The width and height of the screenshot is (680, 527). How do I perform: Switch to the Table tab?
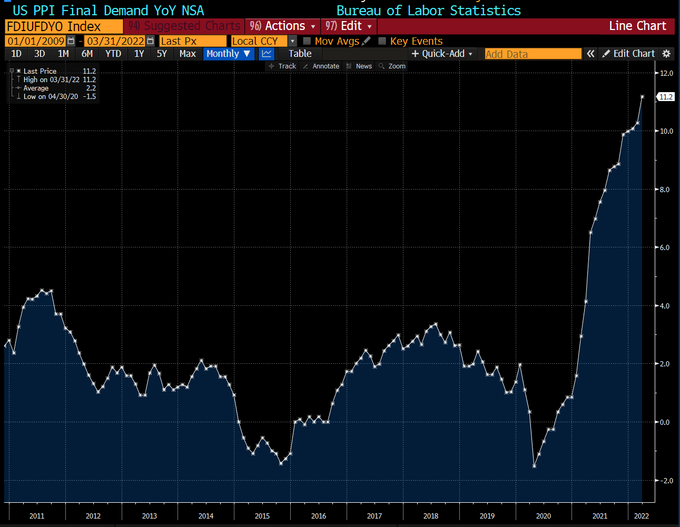point(300,54)
